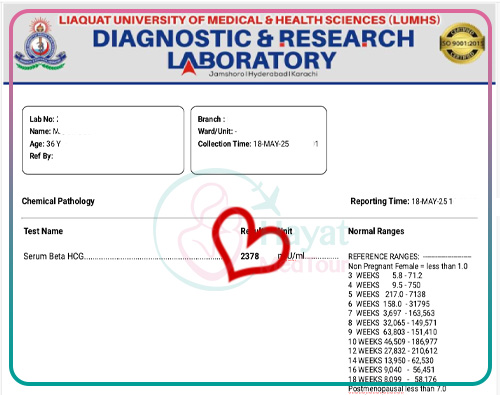Click the heading "DIAGNOSTIC & RESEARCH"

pyautogui.click(x=253, y=38)
